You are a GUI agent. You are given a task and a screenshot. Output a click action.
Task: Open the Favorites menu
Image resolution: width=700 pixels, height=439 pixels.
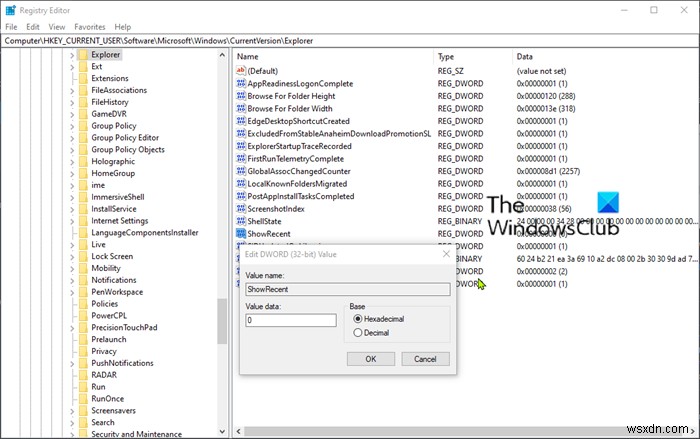tap(90, 27)
